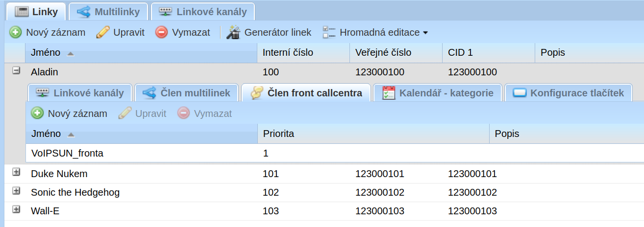Collapse the Aladin row

16,70
